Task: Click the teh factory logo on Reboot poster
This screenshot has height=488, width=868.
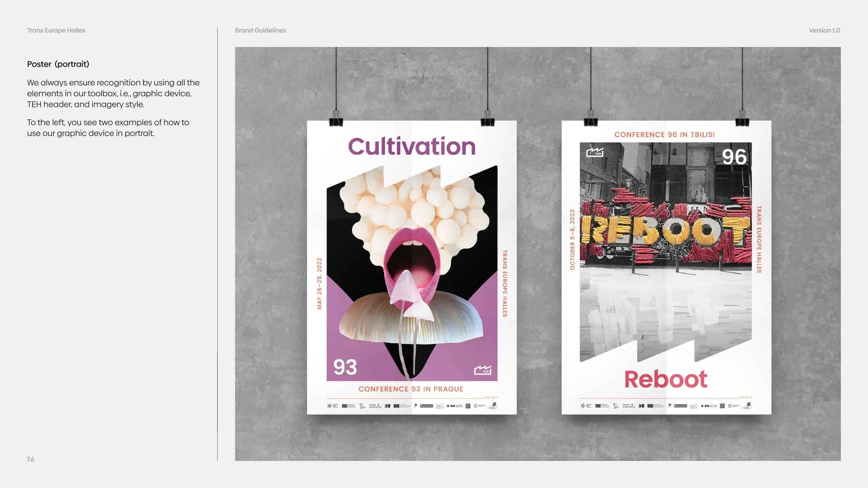Action: 595,152
